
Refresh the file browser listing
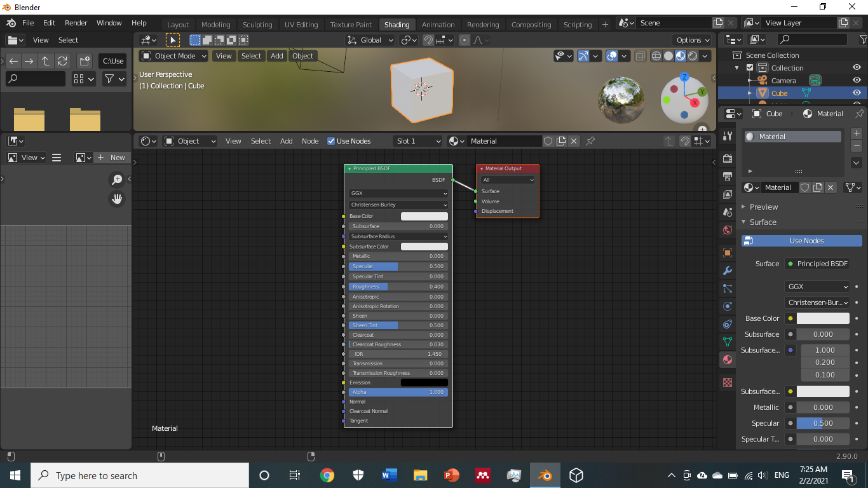coord(62,61)
